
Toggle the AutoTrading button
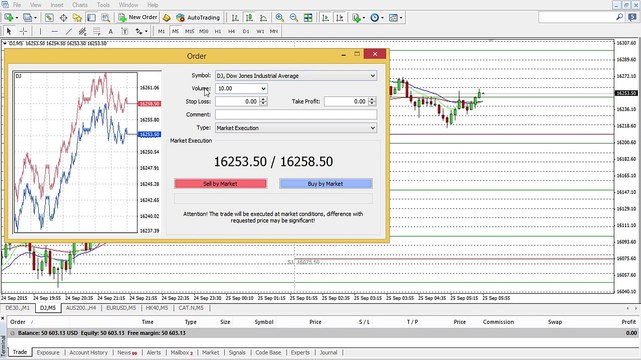click(198, 18)
